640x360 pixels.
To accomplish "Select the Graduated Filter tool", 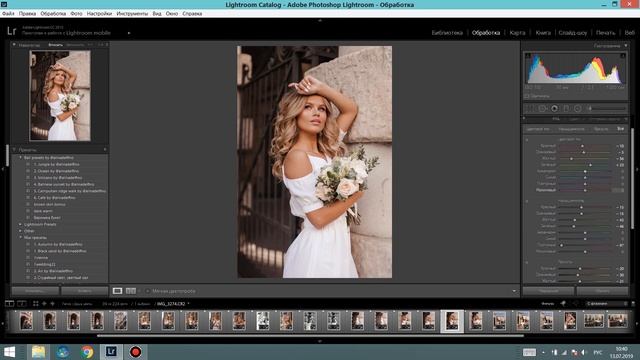I will point(566,109).
